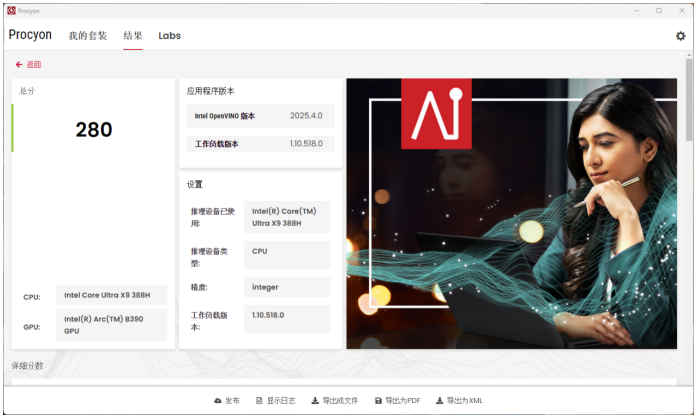Click the export as PDF save icon
The width and height of the screenshot is (698, 418).
tap(378, 401)
